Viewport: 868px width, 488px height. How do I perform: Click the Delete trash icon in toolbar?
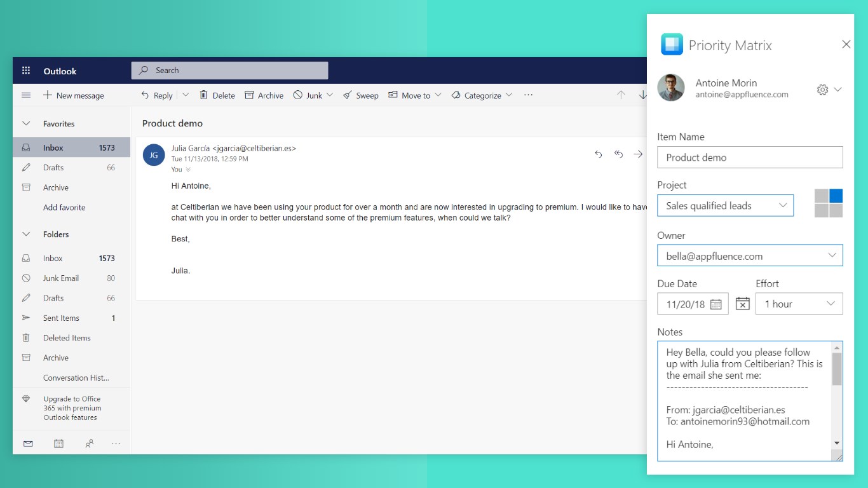pyautogui.click(x=203, y=95)
